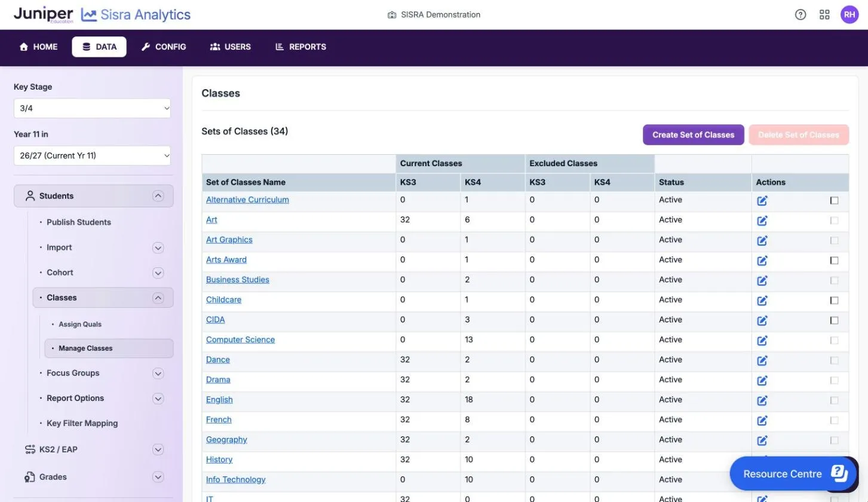Click edit icon for Drama row
Image resolution: width=868 pixels, height=502 pixels.
(x=762, y=380)
